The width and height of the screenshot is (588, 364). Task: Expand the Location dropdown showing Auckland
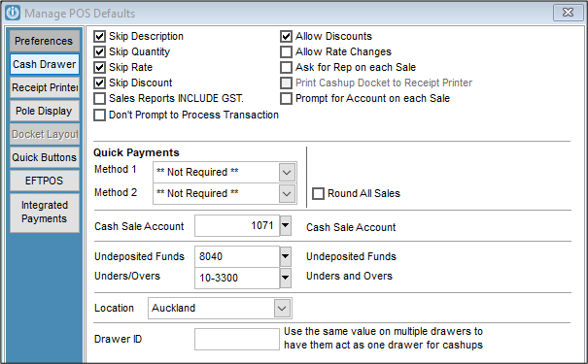pyautogui.click(x=282, y=309)
